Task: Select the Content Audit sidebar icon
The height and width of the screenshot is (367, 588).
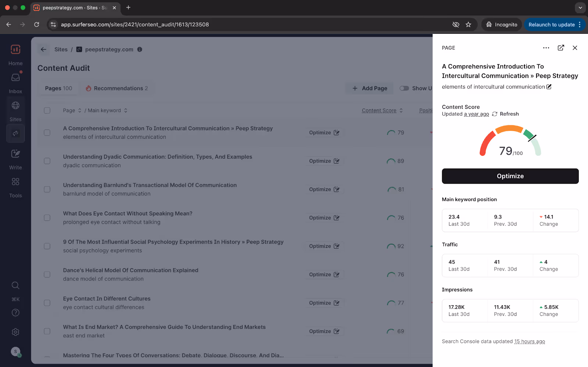Action: (15, 133)
